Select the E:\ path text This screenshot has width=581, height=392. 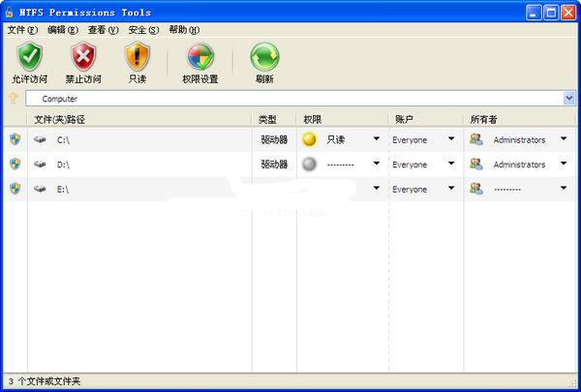click(63, 190)
